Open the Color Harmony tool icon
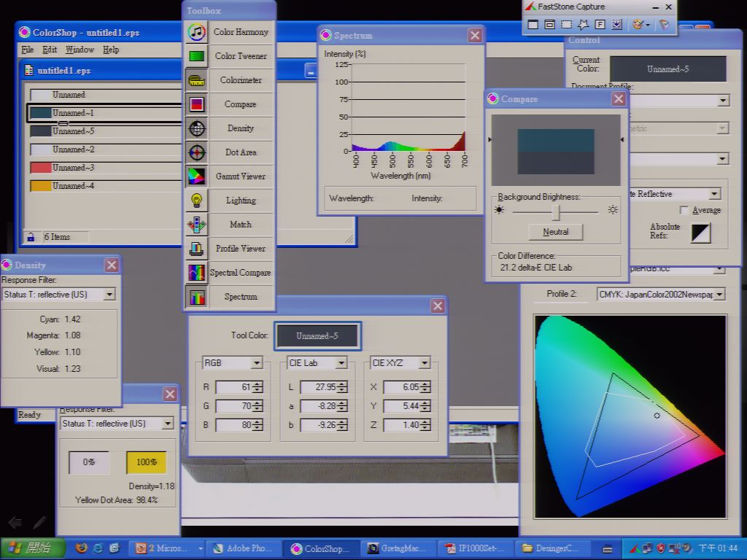The image size is (747, 560). coord(196,32)
